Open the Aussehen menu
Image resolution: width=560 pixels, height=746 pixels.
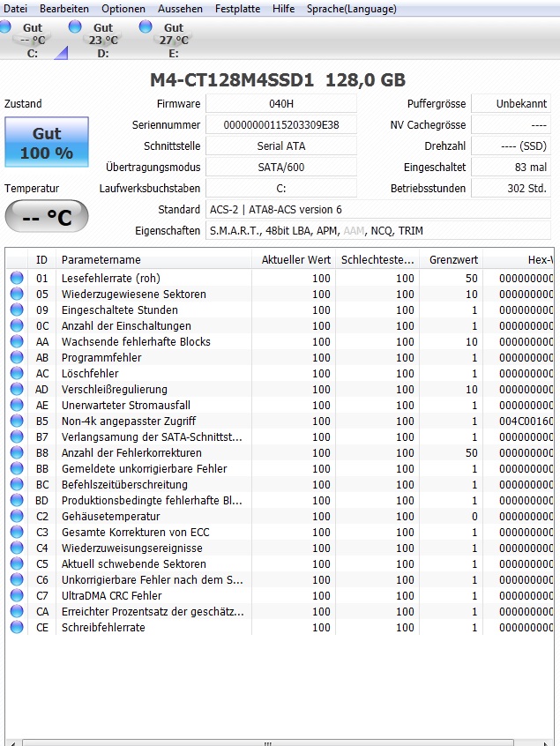coord(180,9)
